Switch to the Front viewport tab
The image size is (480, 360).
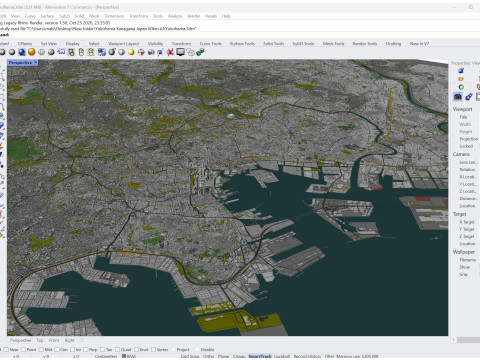coord(54,340)
